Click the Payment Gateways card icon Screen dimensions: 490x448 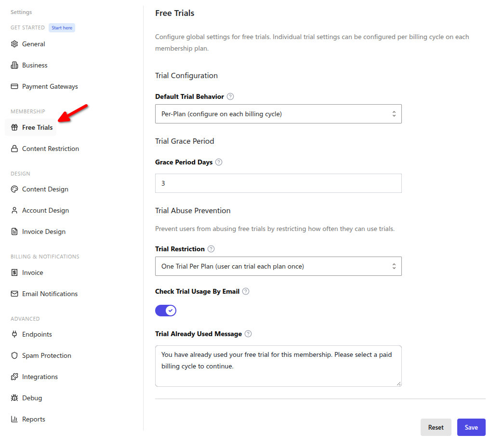(14, 86)
